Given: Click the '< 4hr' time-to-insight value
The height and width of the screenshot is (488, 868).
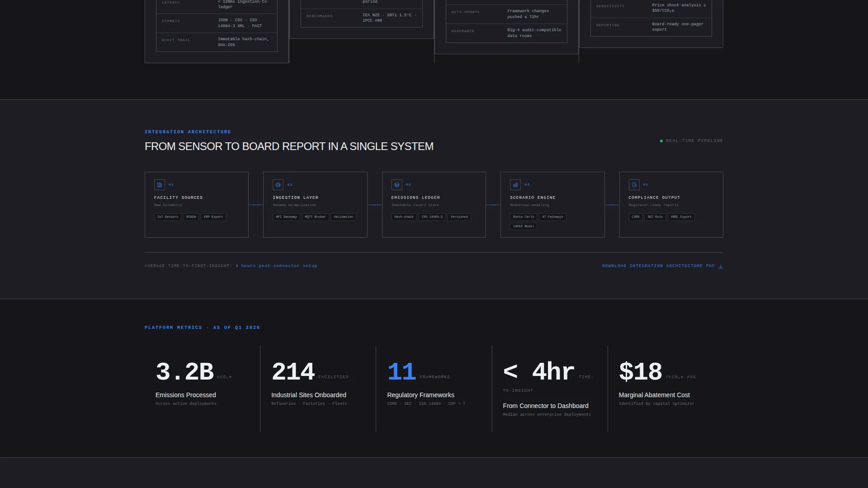Looking at the screenshot, I should point(539,372).
